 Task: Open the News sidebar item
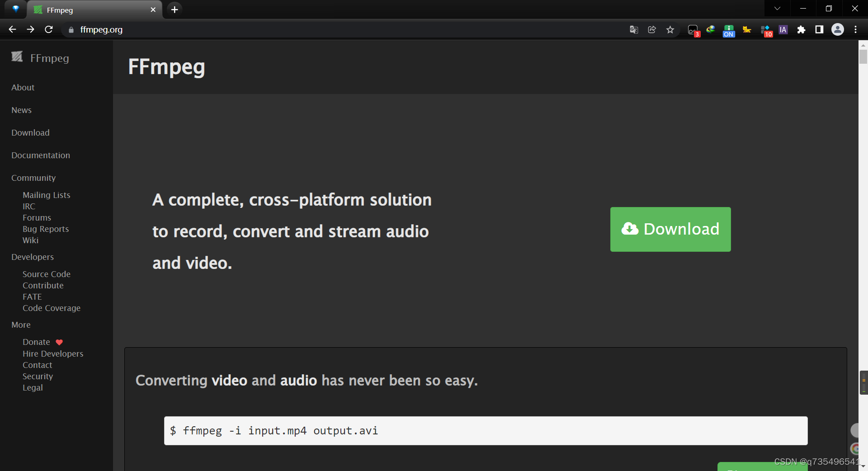pos(22,110)
